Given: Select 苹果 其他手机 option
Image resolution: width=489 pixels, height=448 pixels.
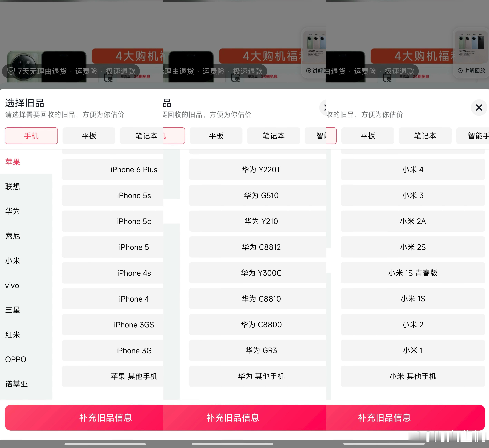Looking at the screenshot, I should (x=113, y=376).
